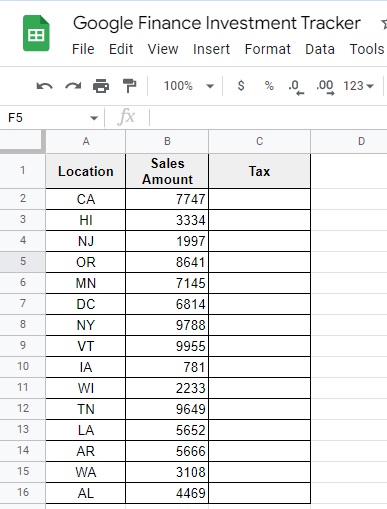The image size is (387, 509).
Task: Open the Insert menu
Action: point(211,49)
